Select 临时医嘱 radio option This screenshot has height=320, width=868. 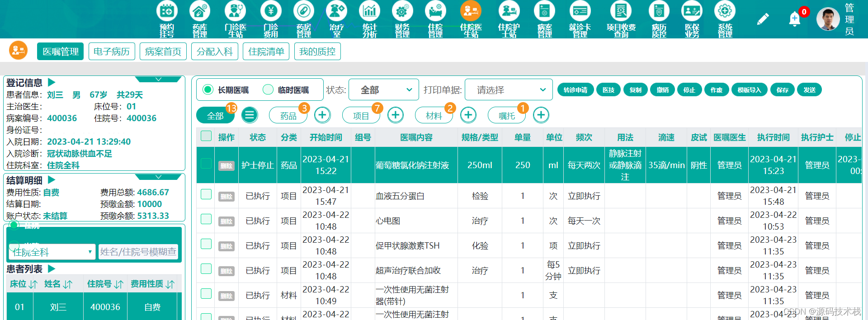(x=268, y=89)
